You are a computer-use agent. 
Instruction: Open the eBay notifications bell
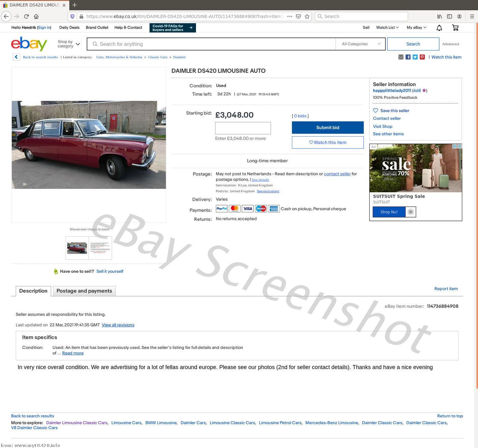(x=439, y=28)
